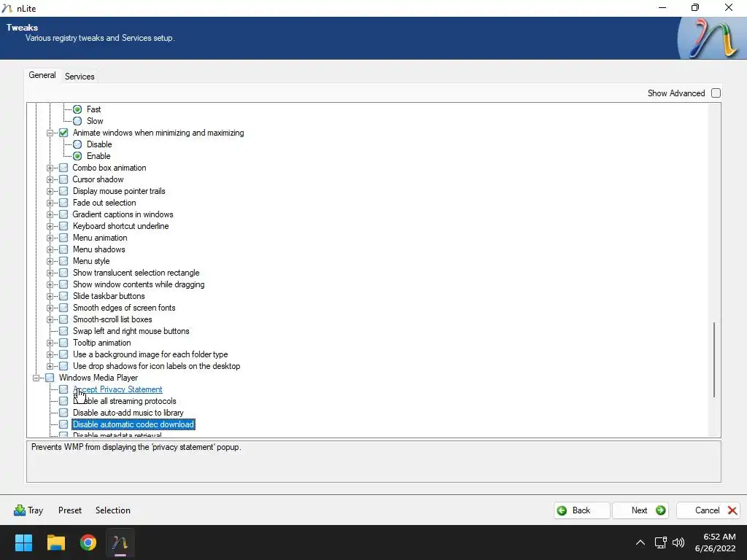Screen dimensions: 747x560
Task: Open the taskbar clock and date
Action: tap(716, 542)
